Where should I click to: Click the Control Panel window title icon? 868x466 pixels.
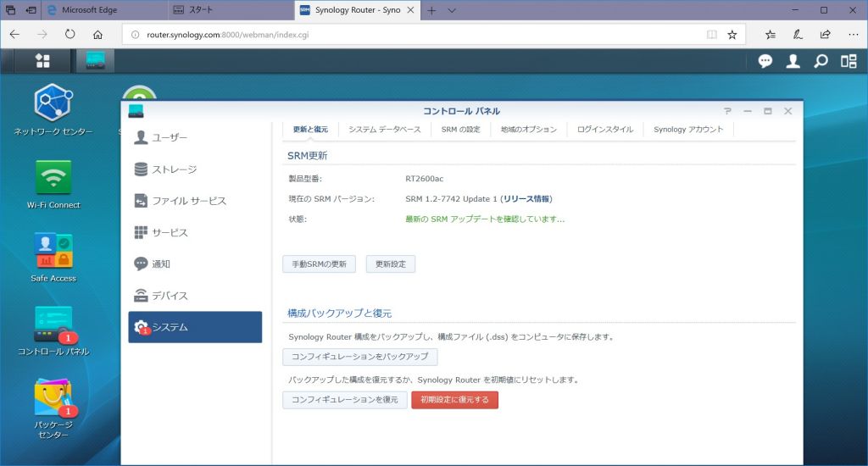click(136, 111)
